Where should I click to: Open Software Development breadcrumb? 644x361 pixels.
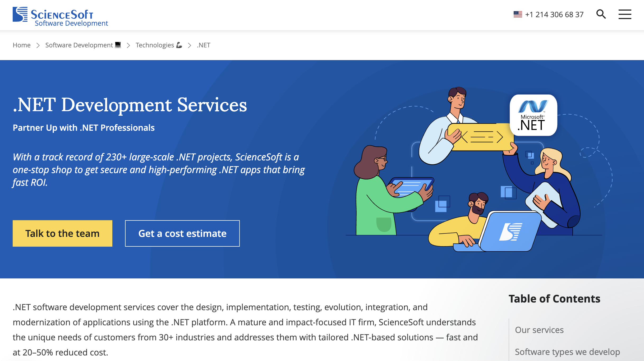pyautogui.click(x=83, y=45)
